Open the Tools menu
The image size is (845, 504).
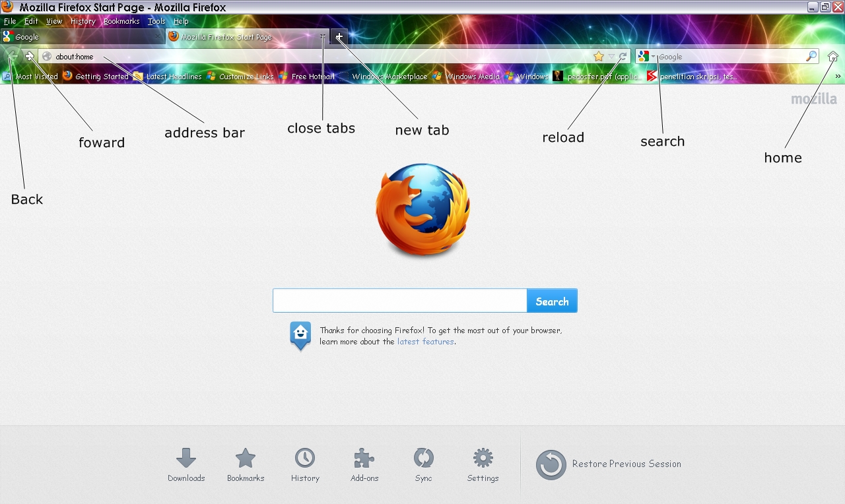pos(156,20)
